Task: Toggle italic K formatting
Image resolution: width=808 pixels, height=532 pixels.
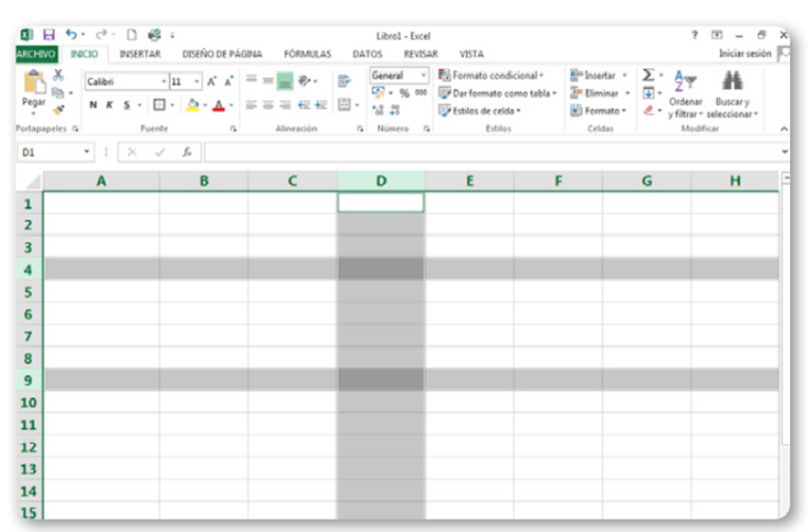Action: point(110,105)
